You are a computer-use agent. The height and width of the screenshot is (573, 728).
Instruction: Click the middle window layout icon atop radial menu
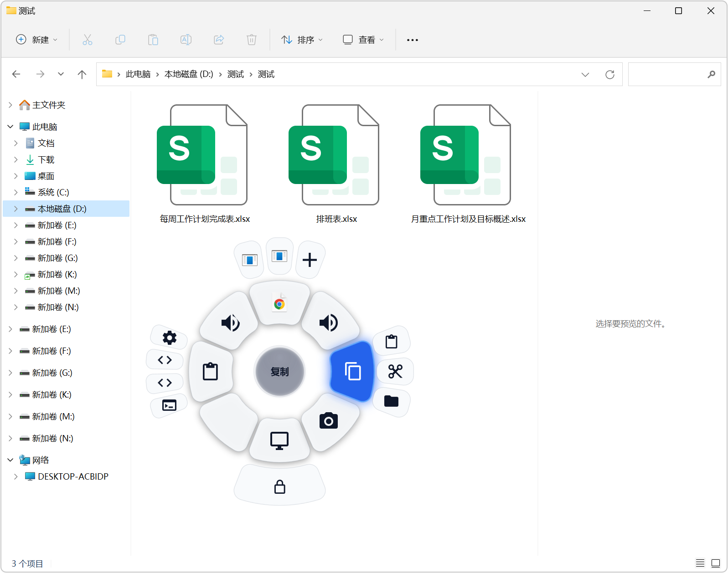(x=279, y=256)
